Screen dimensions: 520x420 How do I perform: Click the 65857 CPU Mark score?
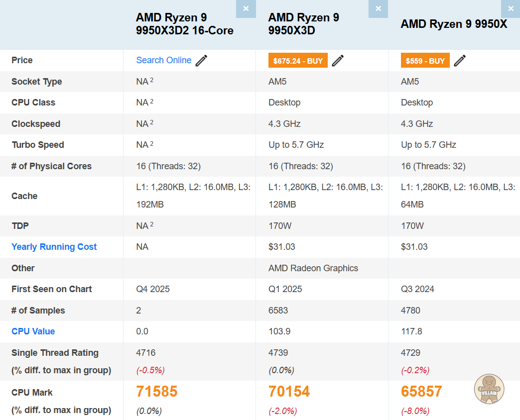(x=421, y=392)
